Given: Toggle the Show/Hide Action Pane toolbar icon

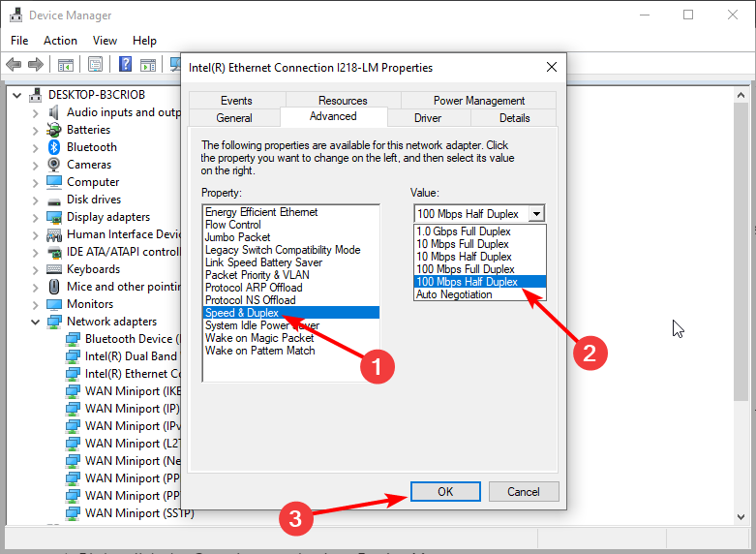Looking at the screenshot, I should coord(148,64).
